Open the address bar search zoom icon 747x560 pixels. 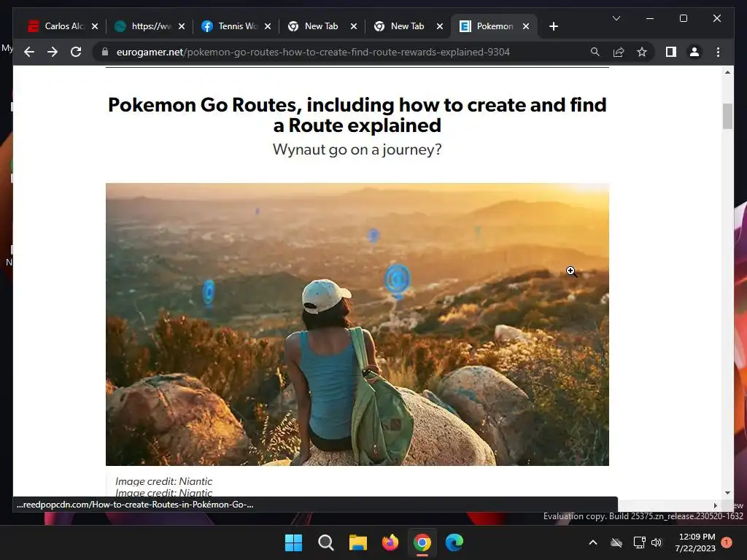pyautogui.click(x=595, y=52)
